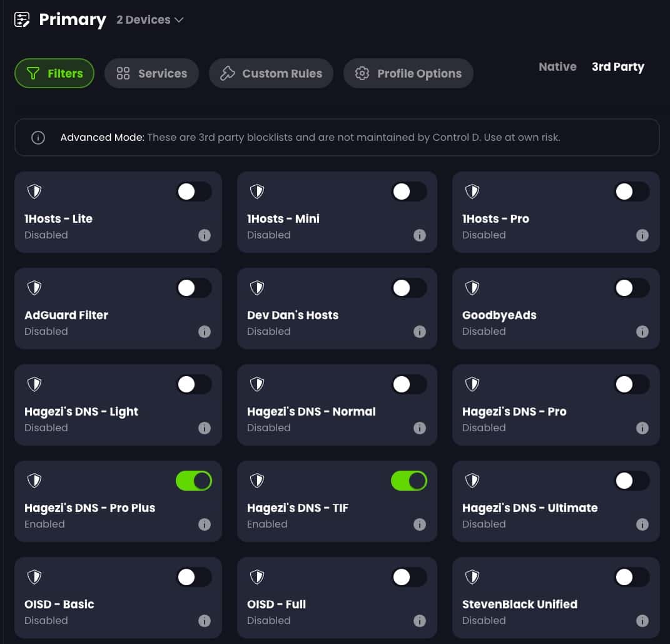670x644 pixels.
Task: Click shield icon on Hagezi's DNS - TIF card
Action: (257, 481)
